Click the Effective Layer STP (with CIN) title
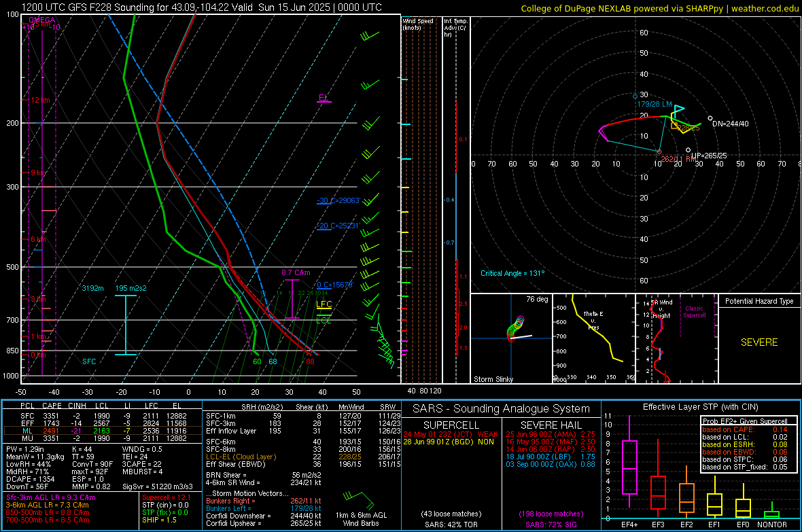Screen dimensions: 802x532 coord(701,407)
